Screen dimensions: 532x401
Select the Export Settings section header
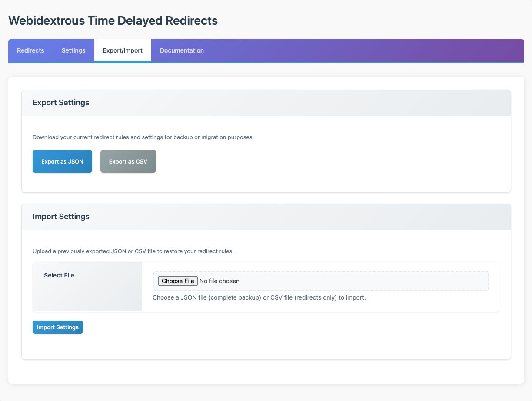[x=60, y=103]
